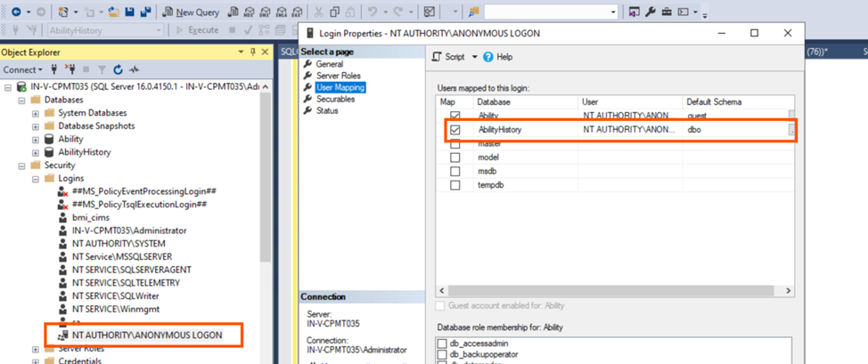Screen dimensions: 868x364
Task: Uncheck Map for AbilityHistory database
Action: tap(455, 130)
